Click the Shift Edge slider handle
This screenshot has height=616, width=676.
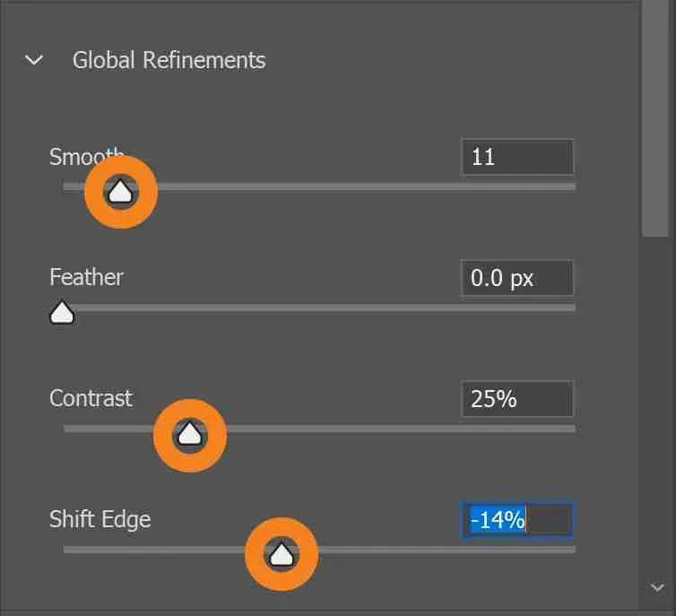click(282, 555)
